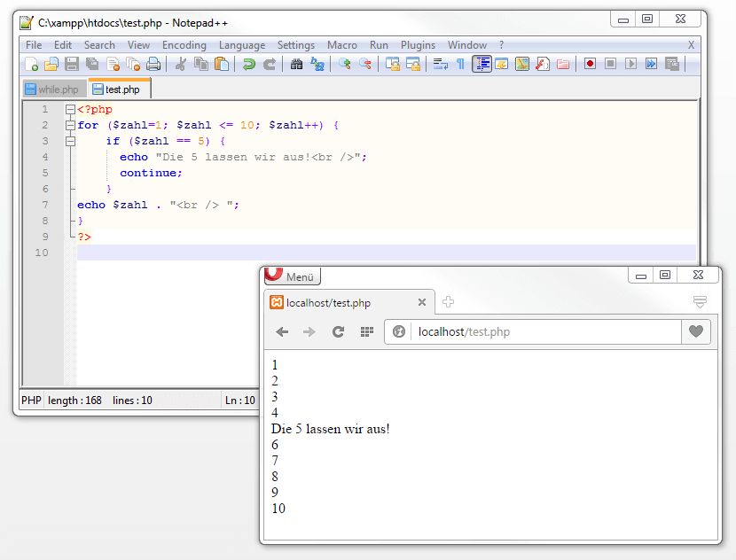Image resolution: width=736 pixels, height=560 pixels.
Task: Toggle synchronized horizontal scrolling icon
Action: (x=413, y=64)
